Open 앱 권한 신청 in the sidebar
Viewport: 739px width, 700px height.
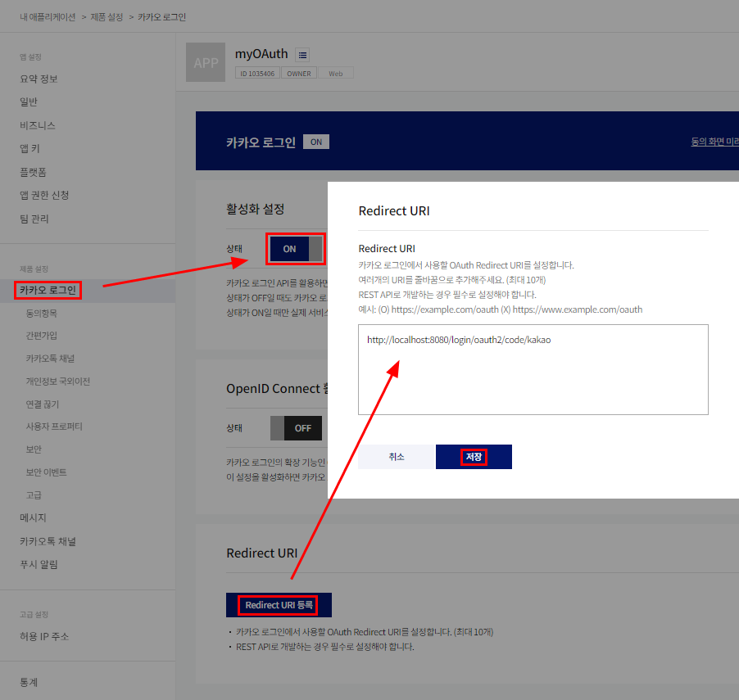click(x=44, y=195)
